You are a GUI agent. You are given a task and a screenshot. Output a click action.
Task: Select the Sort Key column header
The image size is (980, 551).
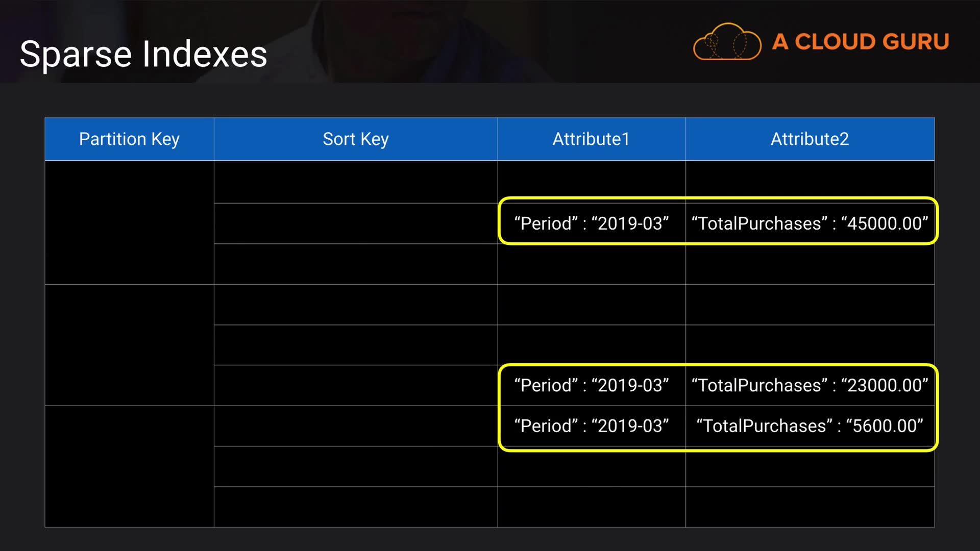pos(355,139)
